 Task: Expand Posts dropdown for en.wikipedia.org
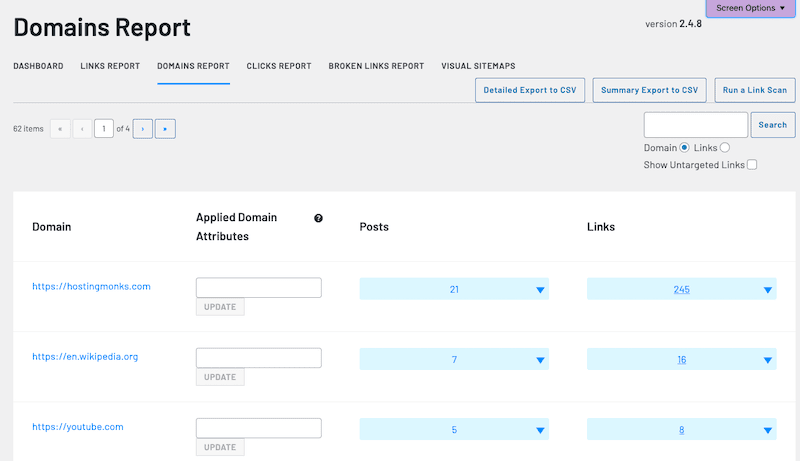tap(540, 361)
